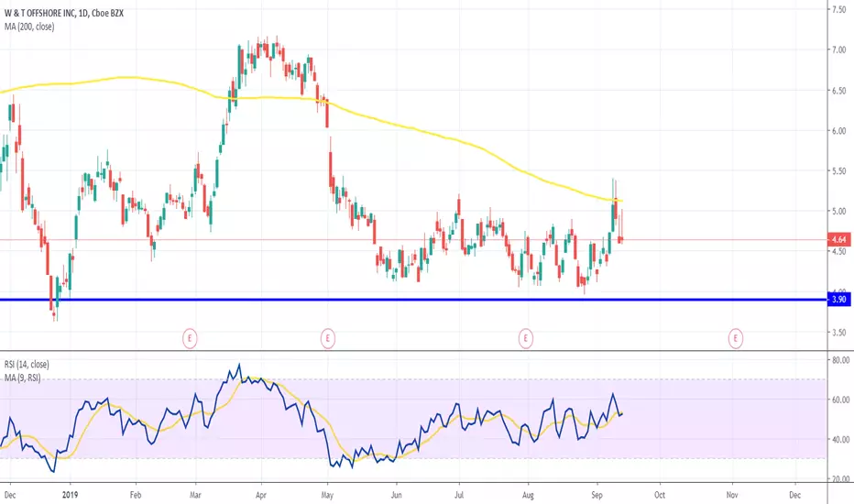Click the Aug label on time axis
854x504 pixels.
click(x=528, y=495)
